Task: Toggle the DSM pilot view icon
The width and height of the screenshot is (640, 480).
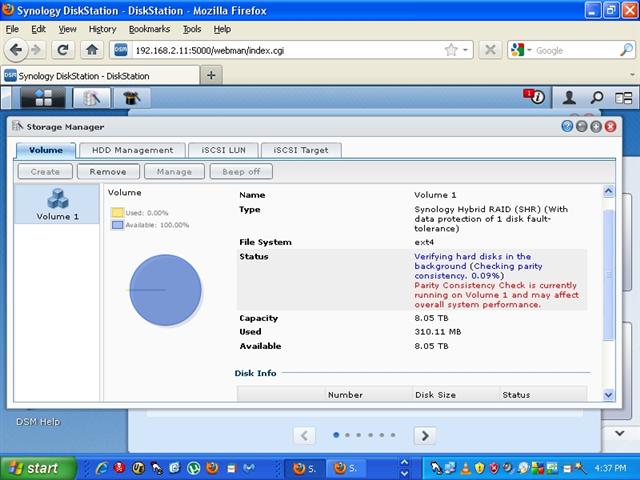Action: click(623, 98)
